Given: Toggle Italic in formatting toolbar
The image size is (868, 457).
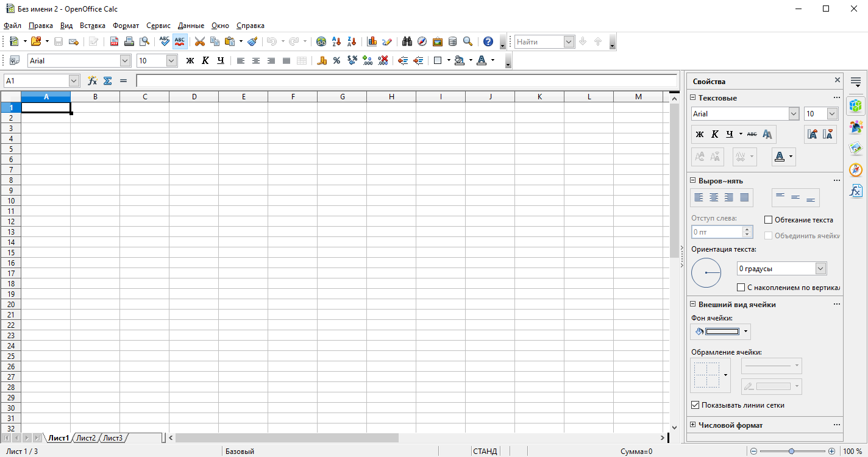Looking at the screenshot, I should 205,60.
